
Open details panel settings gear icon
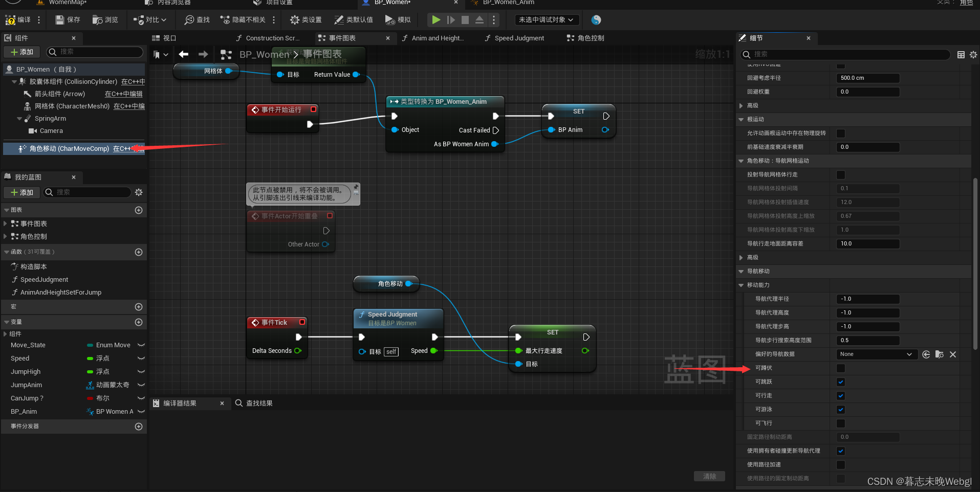tap(973, 55)
